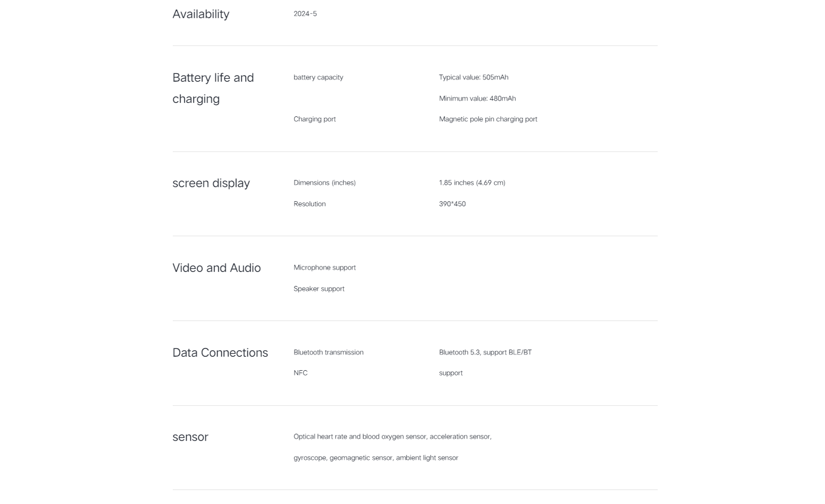Click the Battery life and charging heading
Viewport: 825px width, 504px height.
[213, 88]
